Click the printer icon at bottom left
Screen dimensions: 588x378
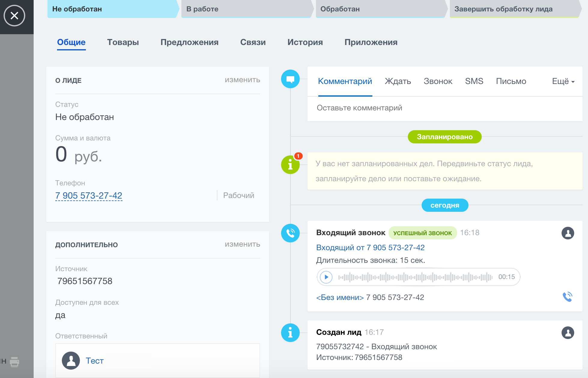tap(14, 361)
